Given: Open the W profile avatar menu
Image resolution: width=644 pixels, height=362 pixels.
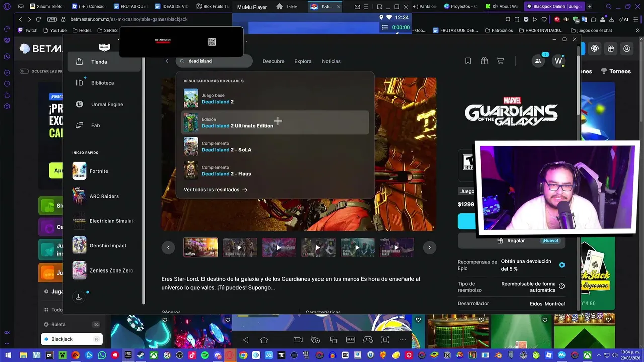Looking at the screenshot, I should 558,61.
